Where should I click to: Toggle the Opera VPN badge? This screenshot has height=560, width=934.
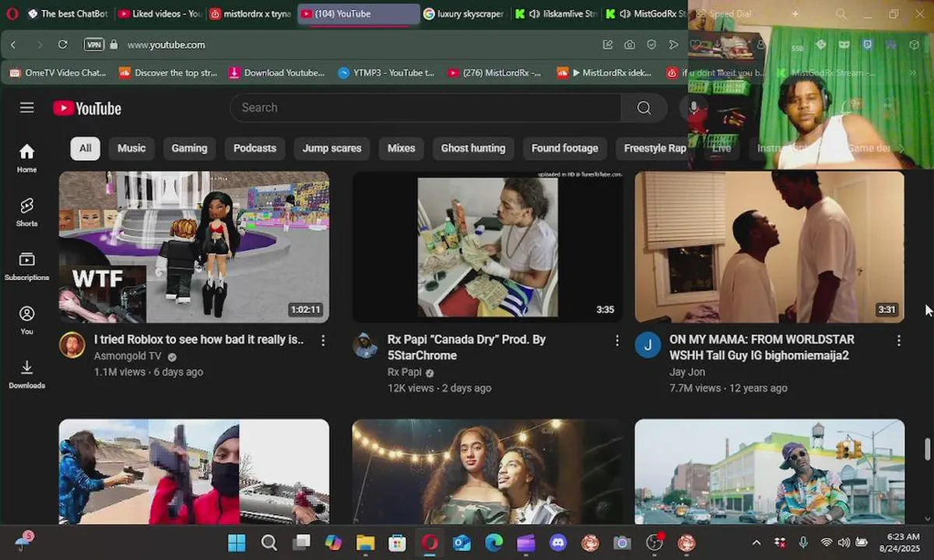tap(94, 45)
